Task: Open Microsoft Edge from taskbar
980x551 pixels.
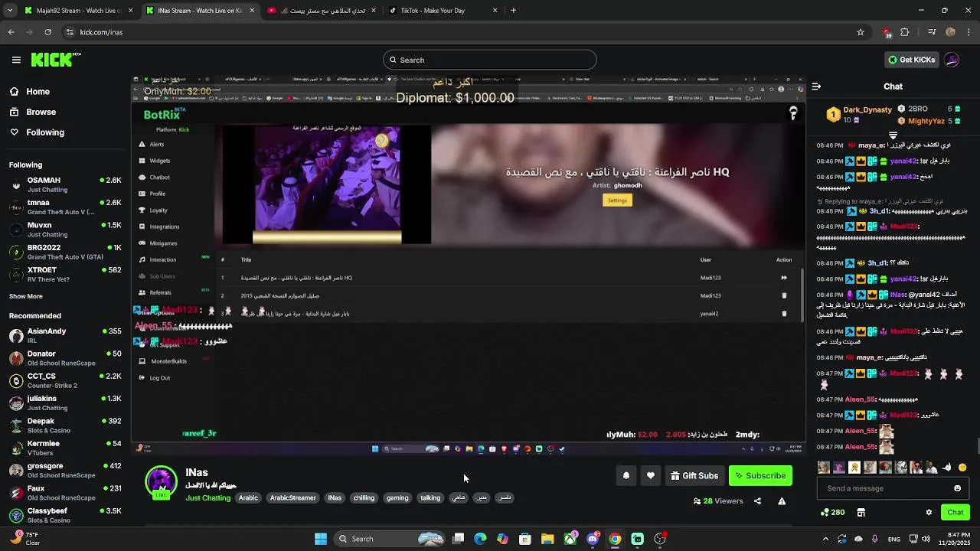Action: coord(480,539)
